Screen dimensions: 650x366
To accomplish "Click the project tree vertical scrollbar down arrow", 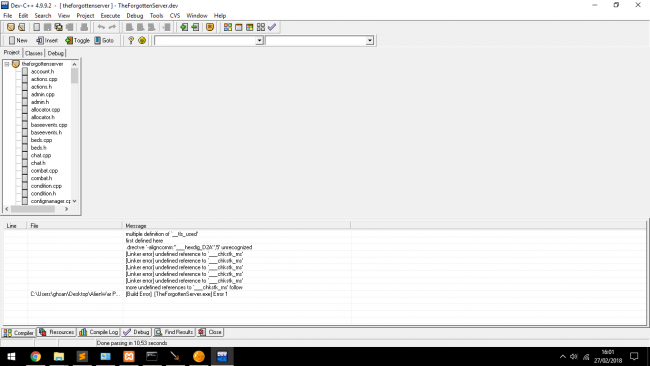I will (x=75, y=201).
